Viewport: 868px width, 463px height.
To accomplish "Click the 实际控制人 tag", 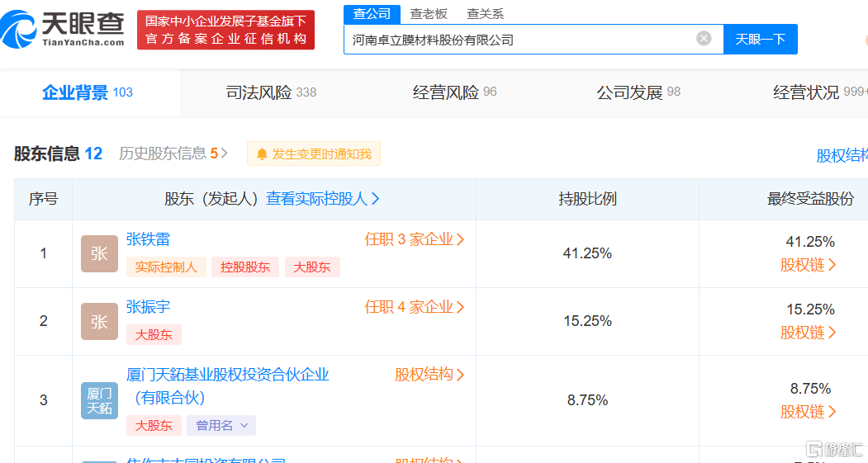I will coord(166,267).
